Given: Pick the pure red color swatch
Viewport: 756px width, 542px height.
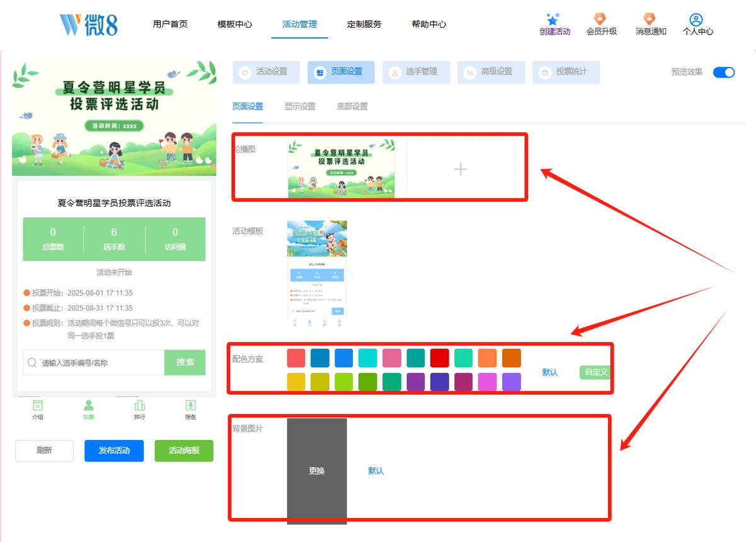Looking at the screenshot, I should tap(440, 358).
